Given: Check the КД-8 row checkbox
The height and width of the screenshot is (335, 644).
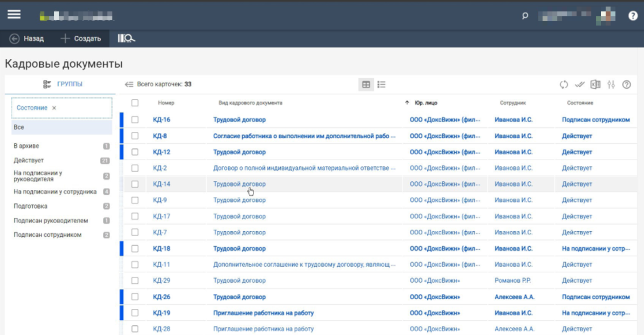Looking at the screenshot, I should pos(135,136).
